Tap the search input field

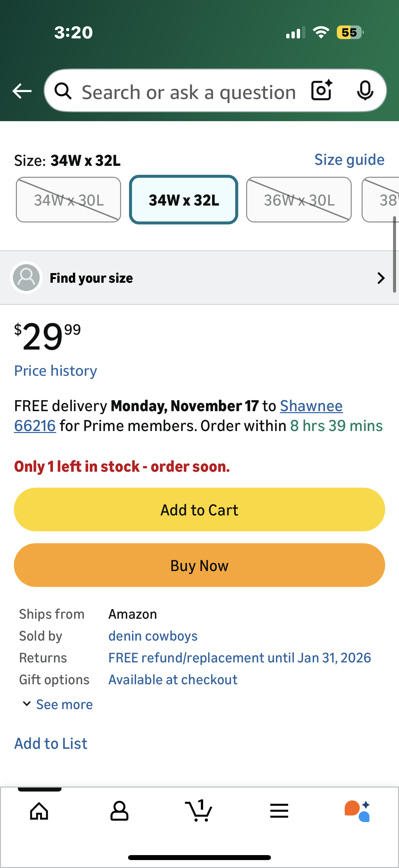pos(189,92)
